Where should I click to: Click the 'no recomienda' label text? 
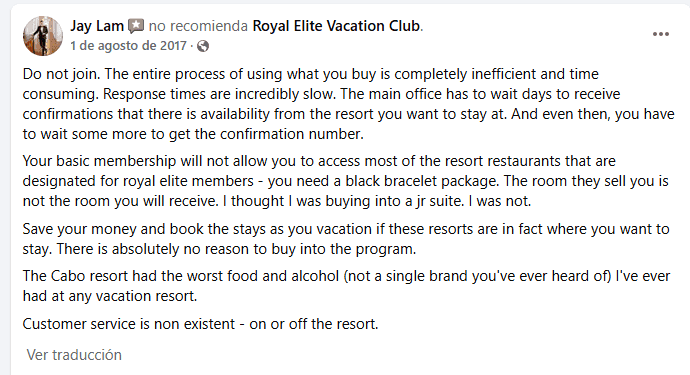coord(198,26)
